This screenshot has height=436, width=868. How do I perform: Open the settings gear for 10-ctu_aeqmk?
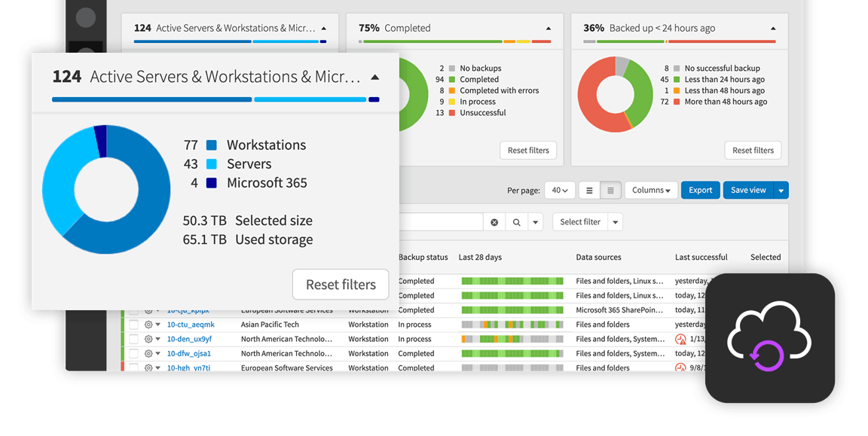[x=148, y=325]
